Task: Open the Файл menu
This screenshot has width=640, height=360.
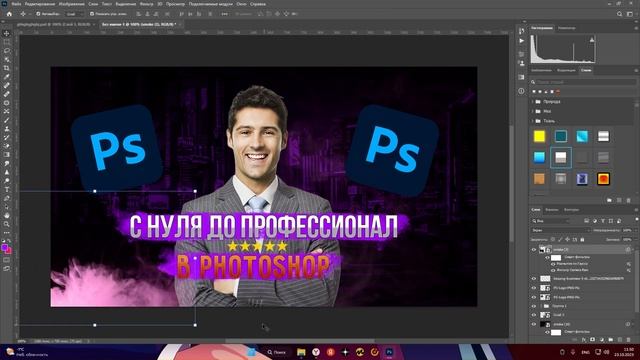Action: 16,4
